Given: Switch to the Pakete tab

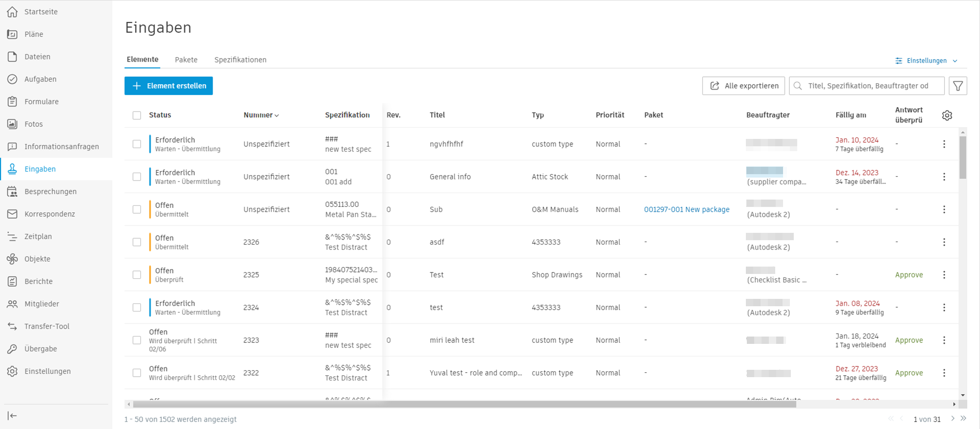Looking at the screenshot, I should 186,60.
